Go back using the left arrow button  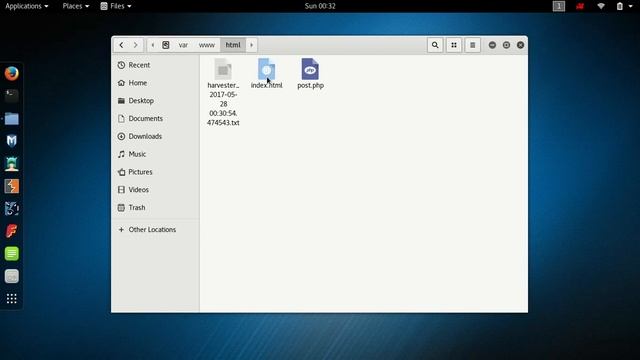[121, 45]
